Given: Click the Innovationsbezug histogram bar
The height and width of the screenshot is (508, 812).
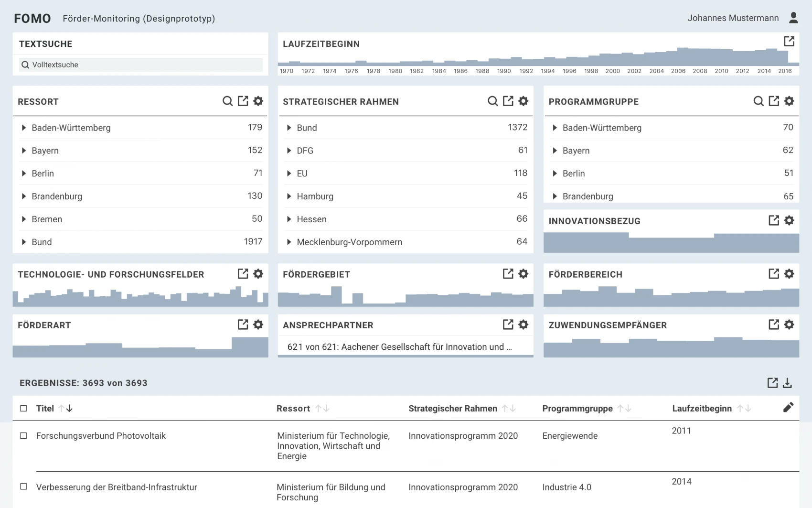Looking at the screenshot, I should pyautogui.click(x=671, y=243).
